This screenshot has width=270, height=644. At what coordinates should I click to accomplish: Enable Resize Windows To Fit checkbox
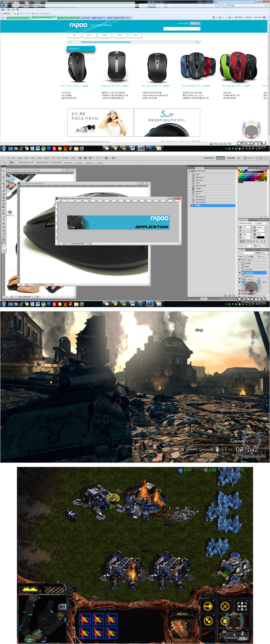[x=18, y=163]
